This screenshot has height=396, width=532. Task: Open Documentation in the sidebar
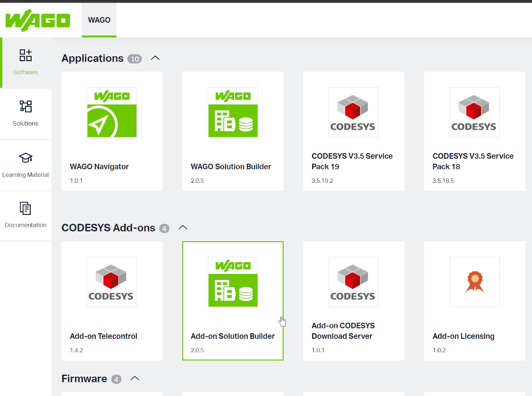coord(26,216)
